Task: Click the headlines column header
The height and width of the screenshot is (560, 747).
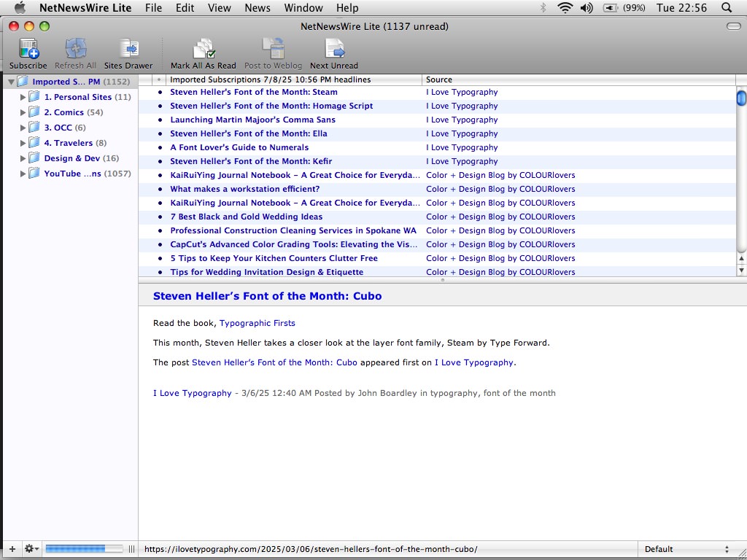Action: [x=294, y=79]
